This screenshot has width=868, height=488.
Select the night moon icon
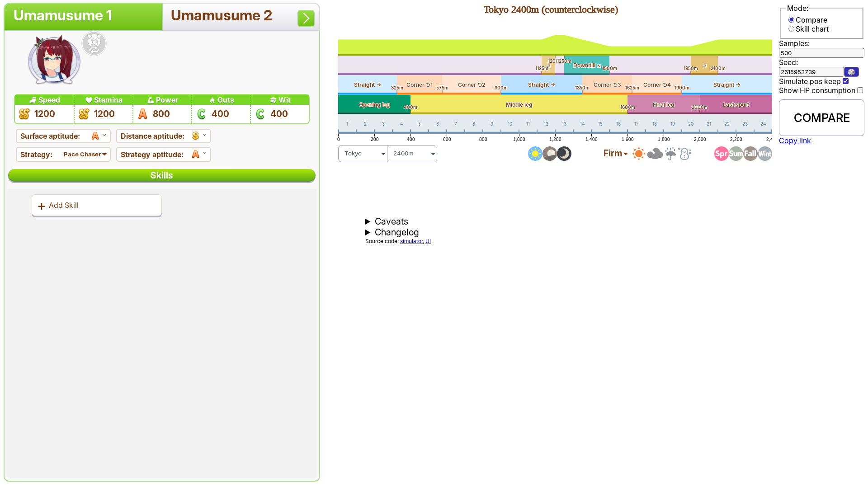(x=564, y=154)
